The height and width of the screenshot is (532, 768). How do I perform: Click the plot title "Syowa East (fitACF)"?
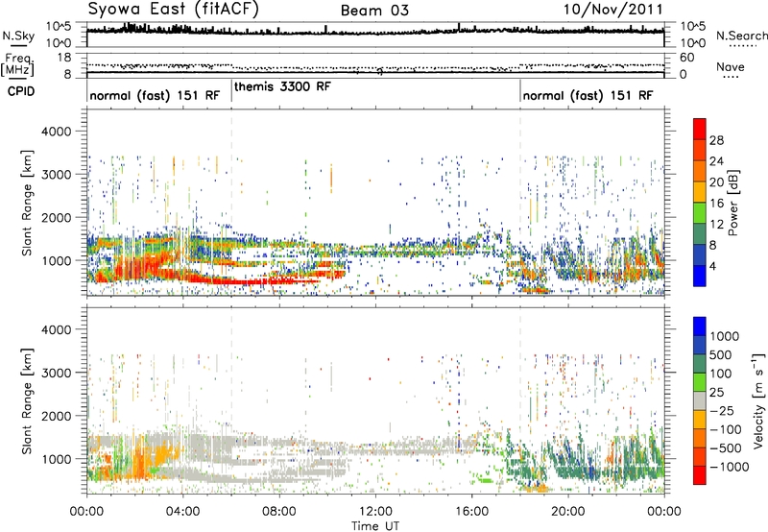click(x=174, y=10)
